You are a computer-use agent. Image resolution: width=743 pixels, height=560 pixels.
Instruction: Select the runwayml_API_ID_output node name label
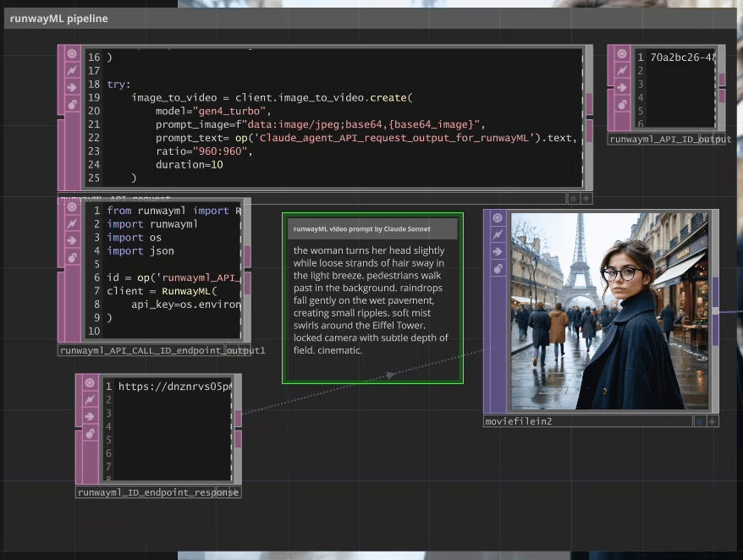(670, 140)
